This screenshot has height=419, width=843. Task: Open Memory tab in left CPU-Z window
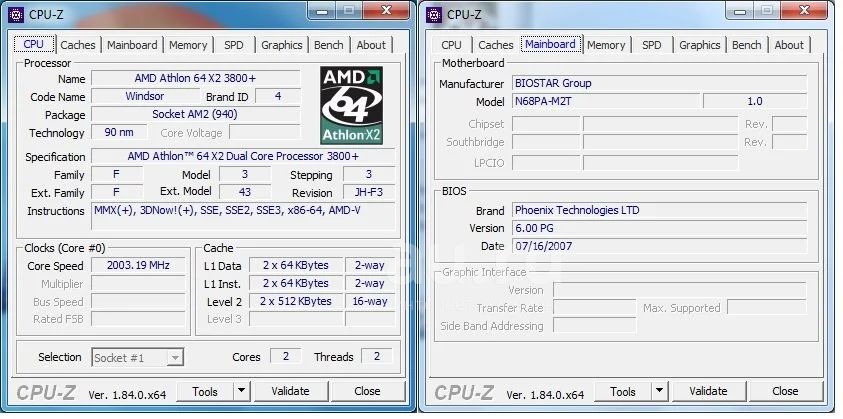(188, 45)
